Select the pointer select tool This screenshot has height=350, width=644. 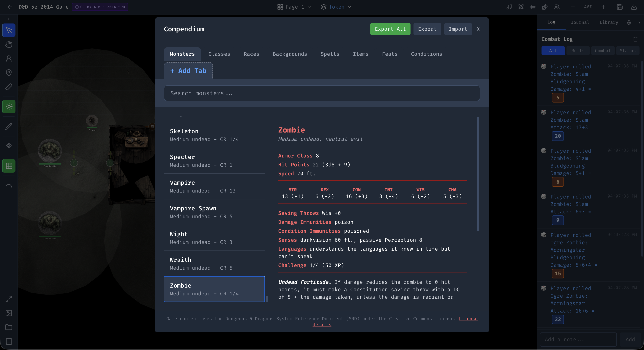coord(9,30)
